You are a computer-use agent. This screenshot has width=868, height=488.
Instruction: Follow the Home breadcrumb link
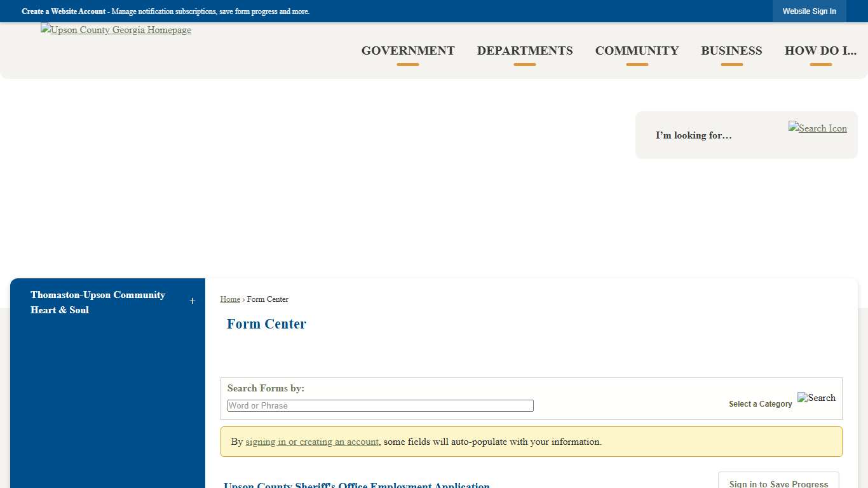click(230, 299)
